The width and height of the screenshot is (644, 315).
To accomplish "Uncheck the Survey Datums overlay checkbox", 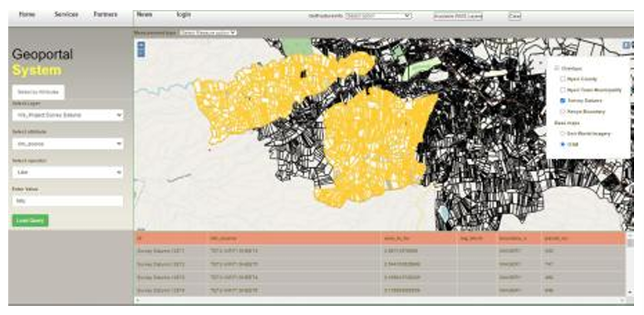I will [x=563, y=101].
